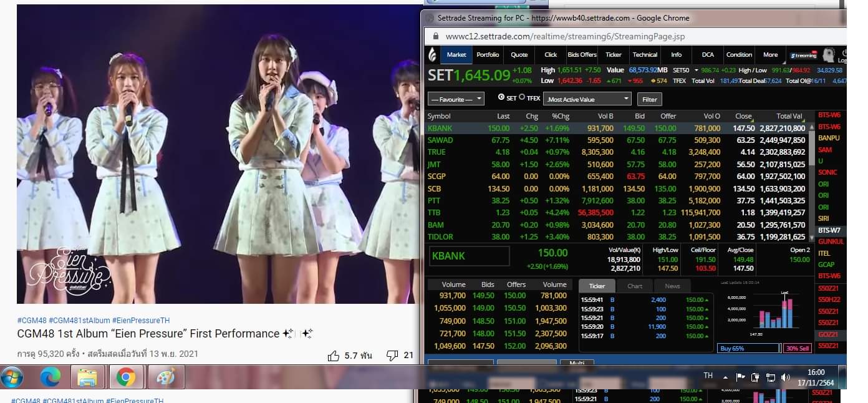Click the TH language indicator
The image size is (868, 403).
click(x=708, y=376)
